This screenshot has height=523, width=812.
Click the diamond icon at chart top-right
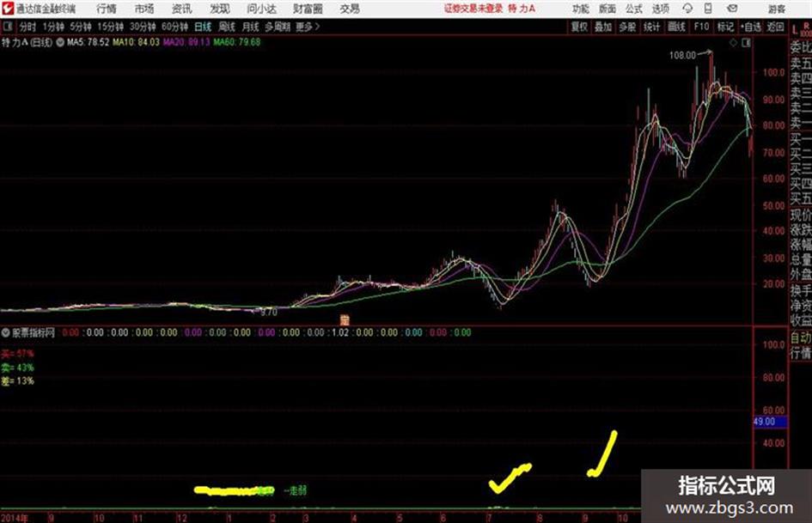pos(733,43)
